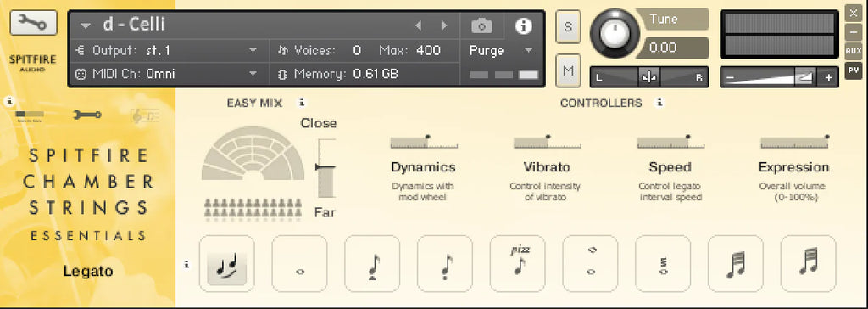Expand the Purge dropdown menu

click(x=501, y=50)
